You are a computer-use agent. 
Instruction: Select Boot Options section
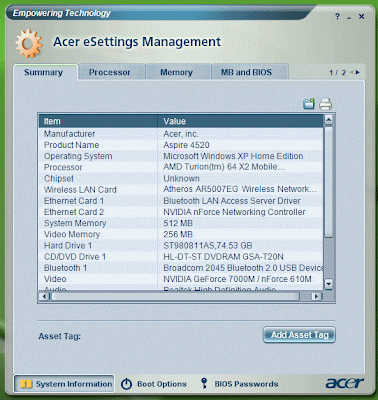tap(154, 384)
